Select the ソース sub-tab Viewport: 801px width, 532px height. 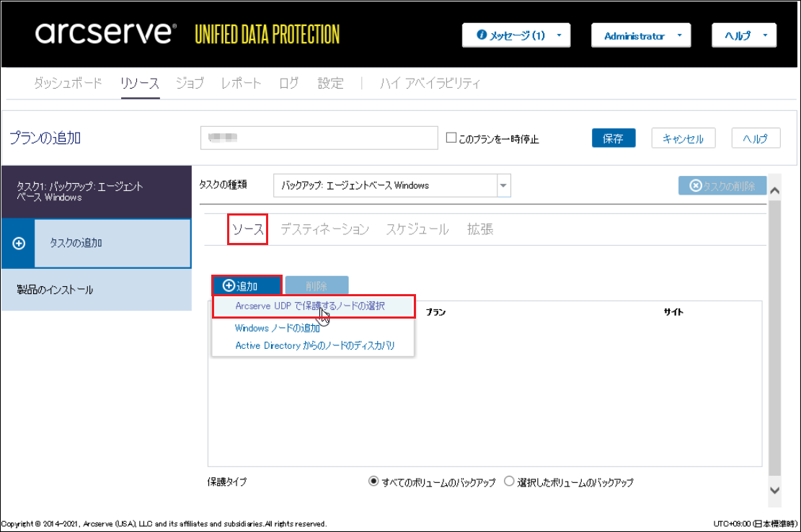248,229
